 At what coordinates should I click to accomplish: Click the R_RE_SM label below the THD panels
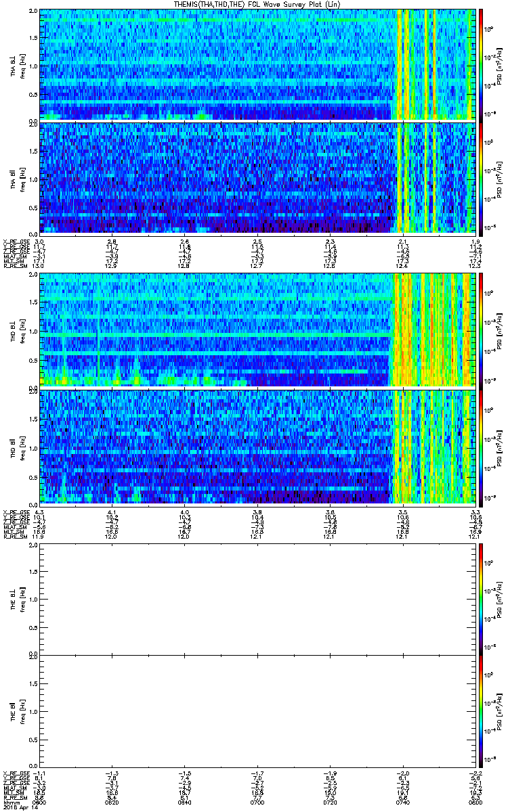click(x=15, y=535)
